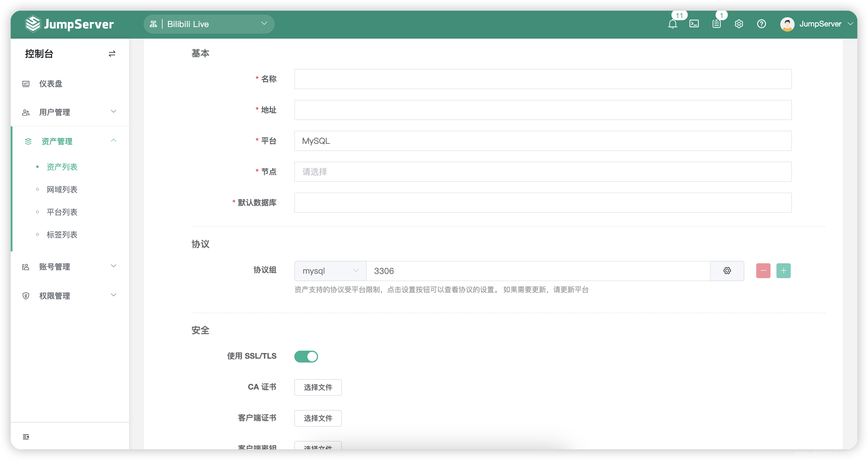Click the 账号管理 accounts icon
The width and height of the screenshot is (868, 460).
(26, 267)
